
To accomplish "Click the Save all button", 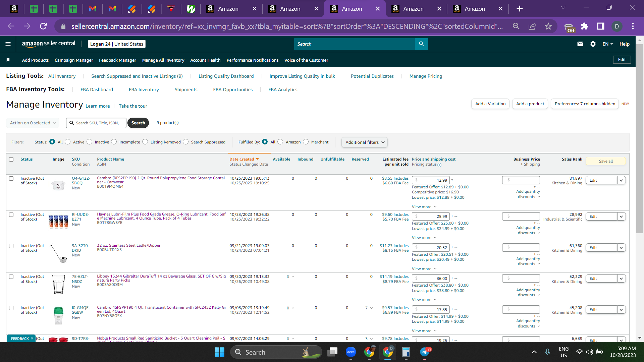I will [606, 161].
